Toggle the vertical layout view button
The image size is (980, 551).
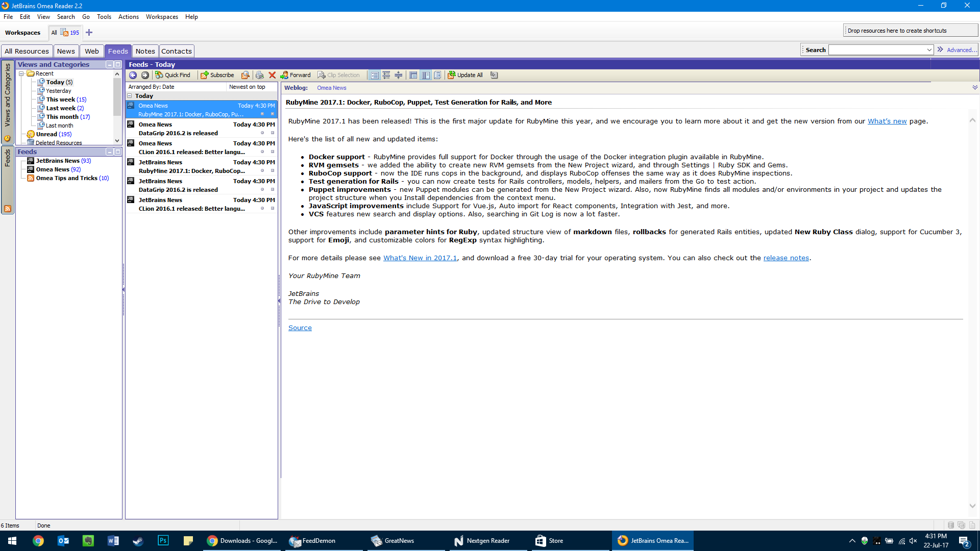coord(426,75)
